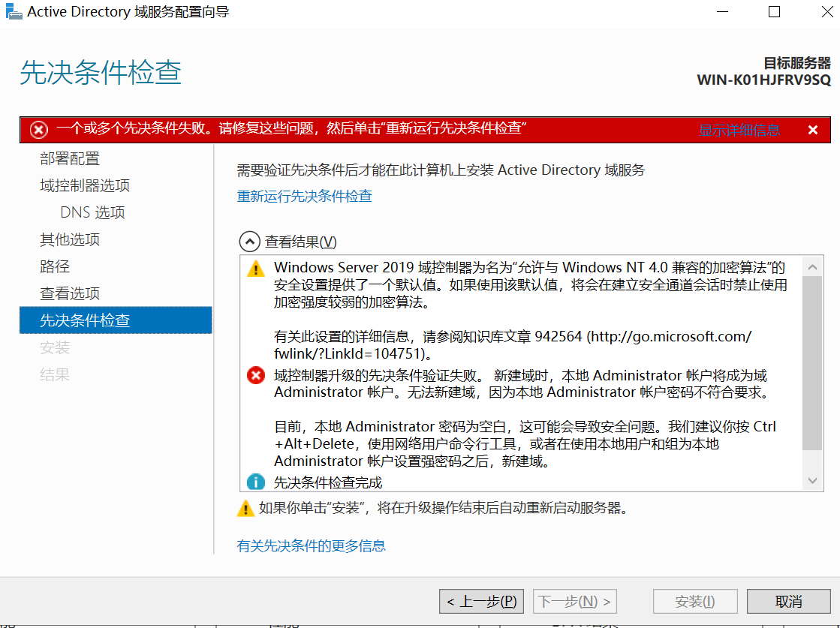Click the Active Directory wizard title icon
The image size is (840, 628).
14,11
